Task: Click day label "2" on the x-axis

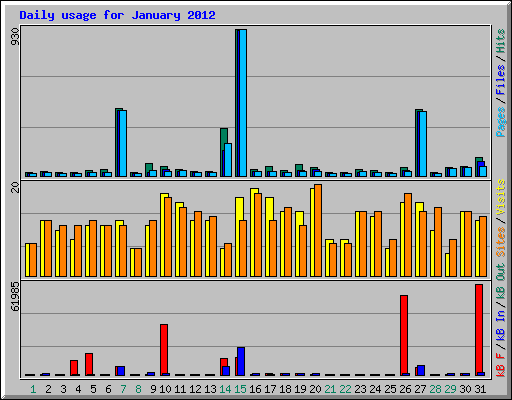Action: [x=48, y=389]
